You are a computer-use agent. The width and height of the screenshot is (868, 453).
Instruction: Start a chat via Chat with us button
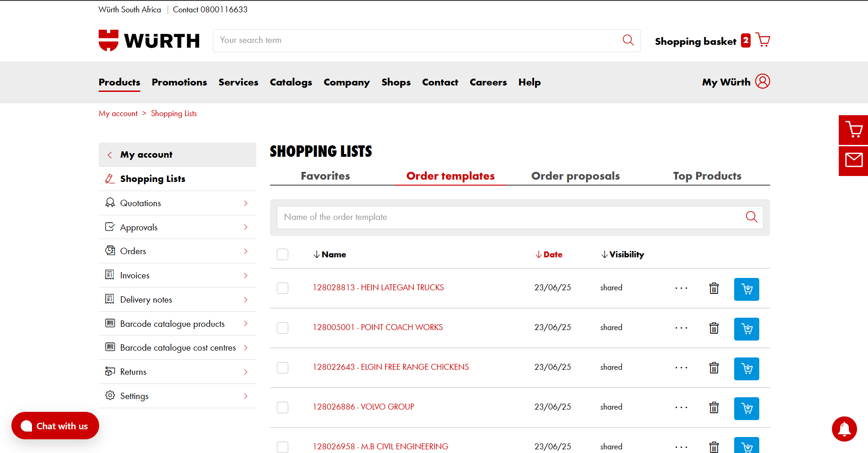pos(55,426)
